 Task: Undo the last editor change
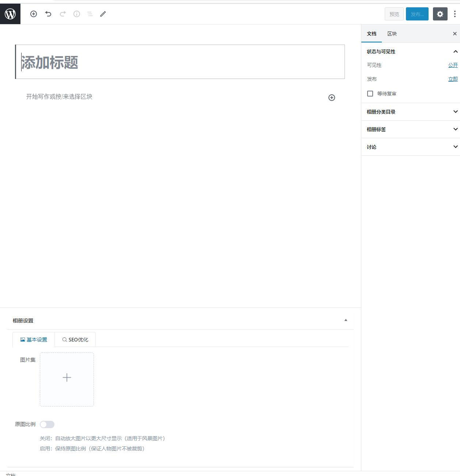(48, 14)
